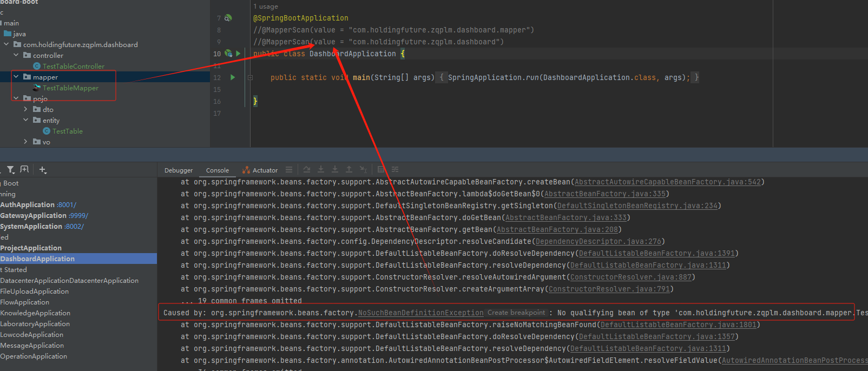Click the Step Over/Into download-arrow icon first
The image size is (868, 371).
click(x=321, y=169)
